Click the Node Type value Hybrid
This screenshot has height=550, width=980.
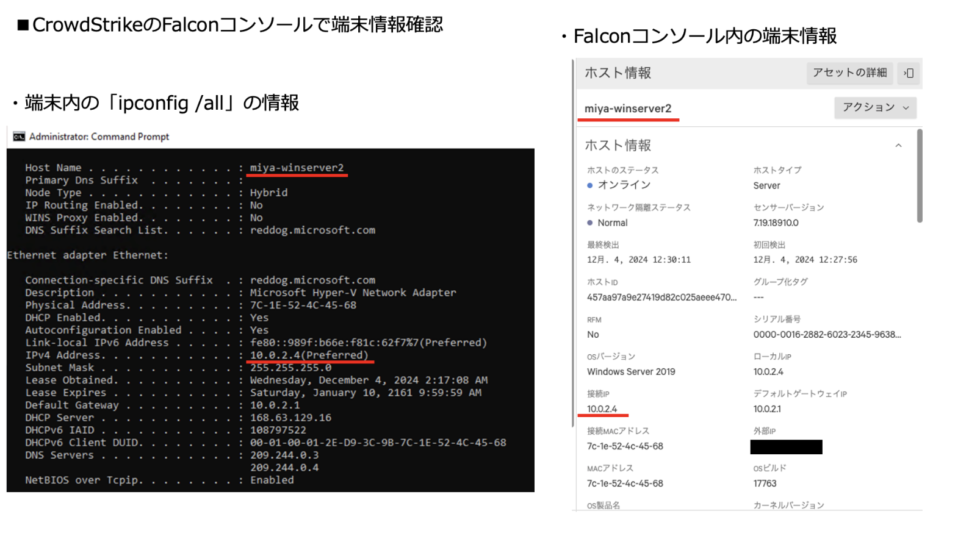coord(268,193)
